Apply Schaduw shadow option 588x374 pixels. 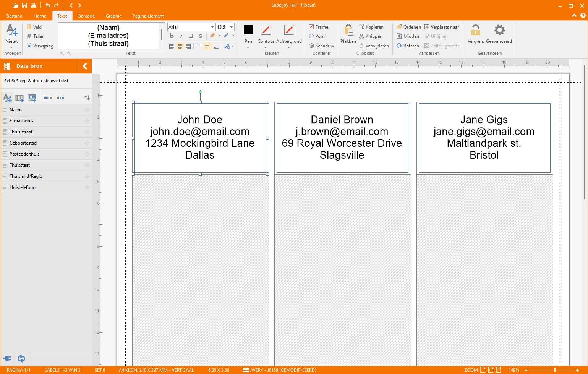click(x=321, y=46)
